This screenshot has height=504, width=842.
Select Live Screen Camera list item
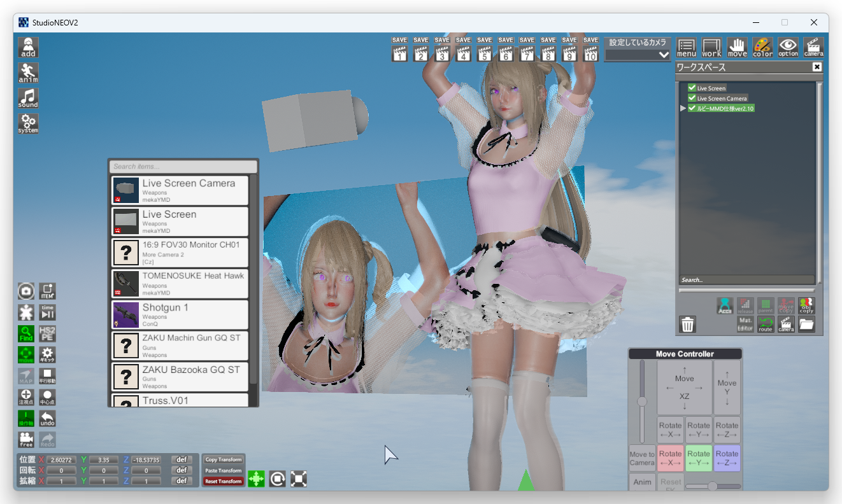coord(180,191)
